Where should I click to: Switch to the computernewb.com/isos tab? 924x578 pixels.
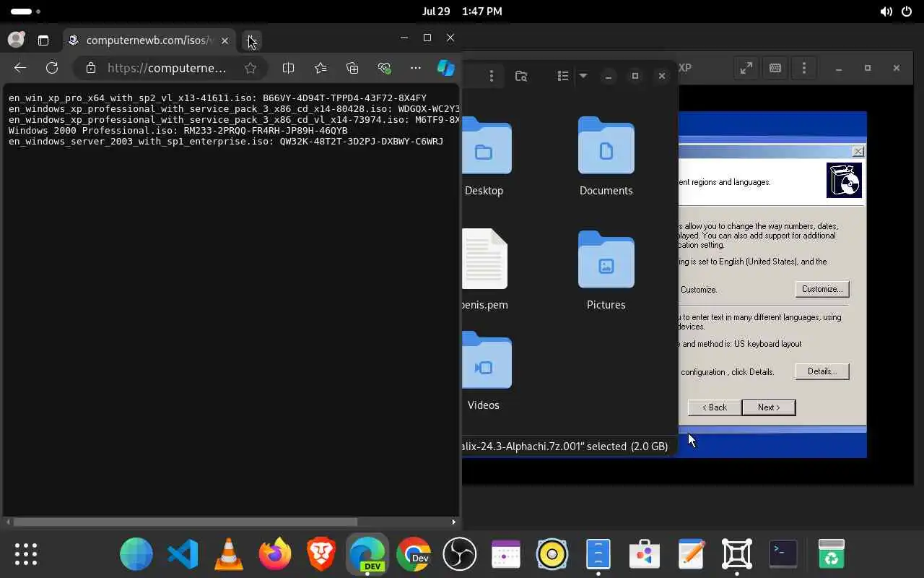tap(150, 40)
